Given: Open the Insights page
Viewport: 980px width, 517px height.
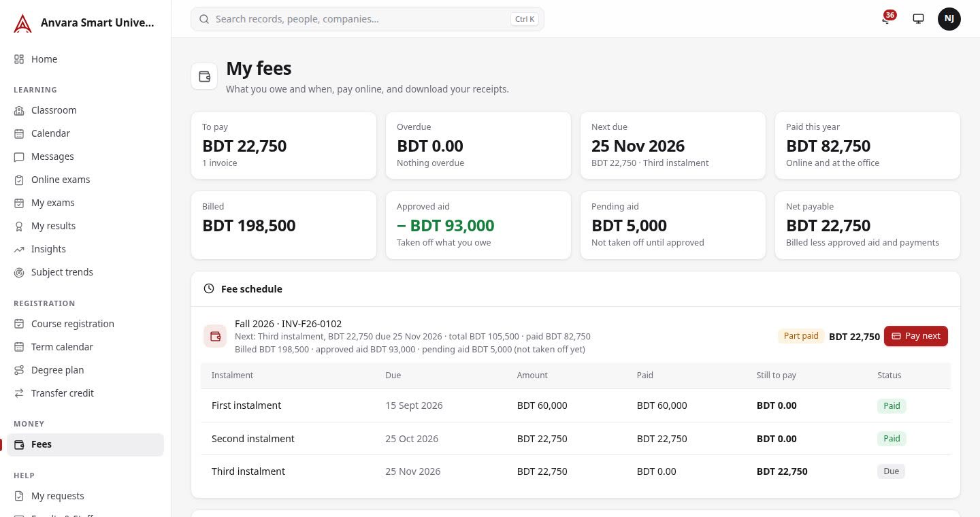Looking at the screenshot, I should [x=85, y=249].
